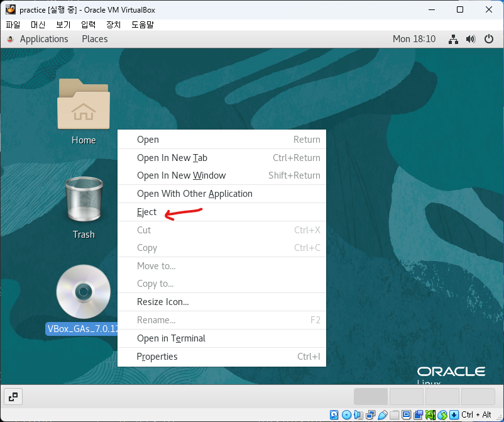The image size is (504, 422).
Task: Switch to the first workspace in panel
Action: [x=371, y=397]
